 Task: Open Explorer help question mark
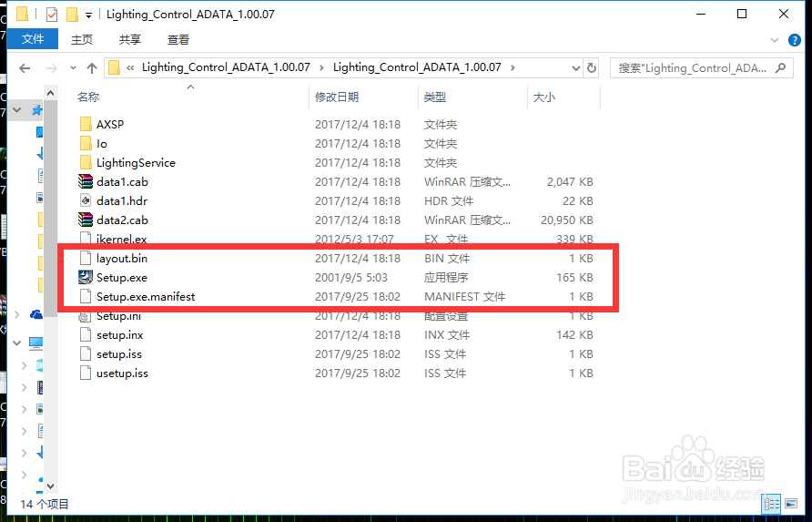tap(795, 40)
